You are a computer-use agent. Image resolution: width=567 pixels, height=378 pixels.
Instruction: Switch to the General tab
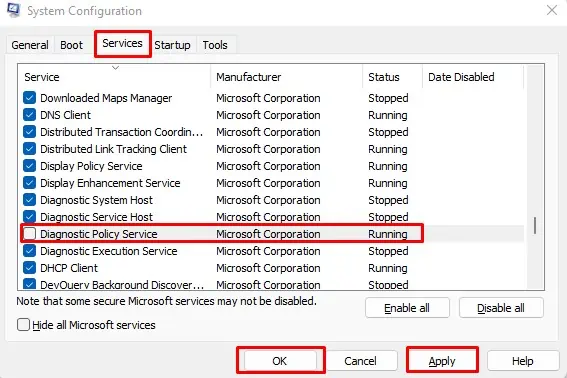point(30,45)
